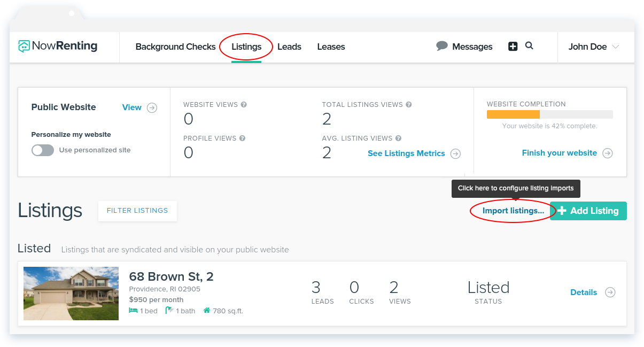Click the arrow icon beside Finish your website
The image size is (644, 347).
click(x=608, y=153)
